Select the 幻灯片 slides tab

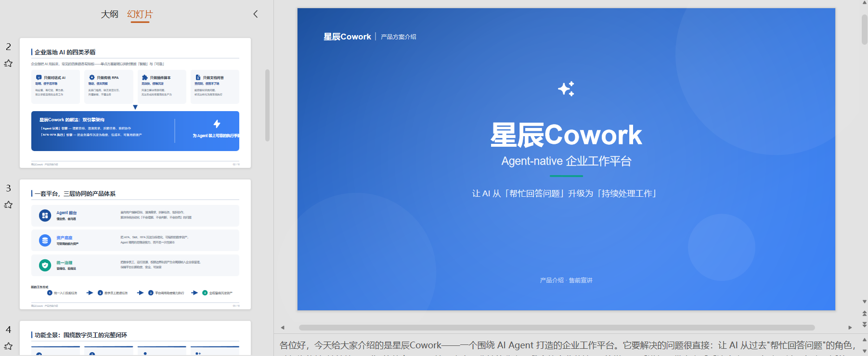(x=140, y=14)
